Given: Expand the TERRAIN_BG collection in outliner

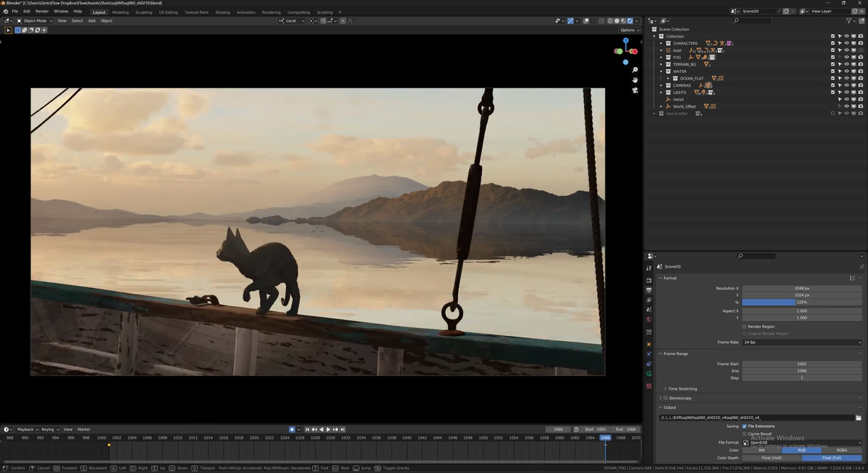Looking at the screenshot, I should 661,64.
